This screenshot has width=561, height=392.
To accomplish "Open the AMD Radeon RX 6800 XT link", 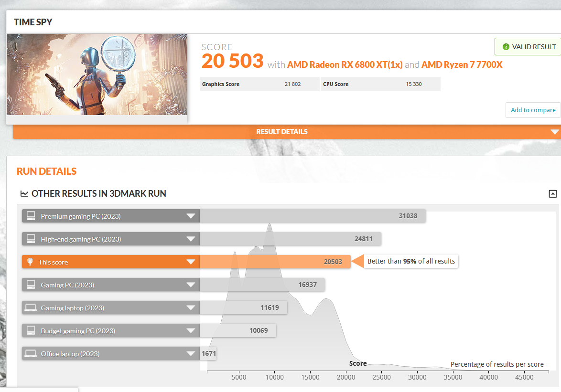I will click(345, 64).
